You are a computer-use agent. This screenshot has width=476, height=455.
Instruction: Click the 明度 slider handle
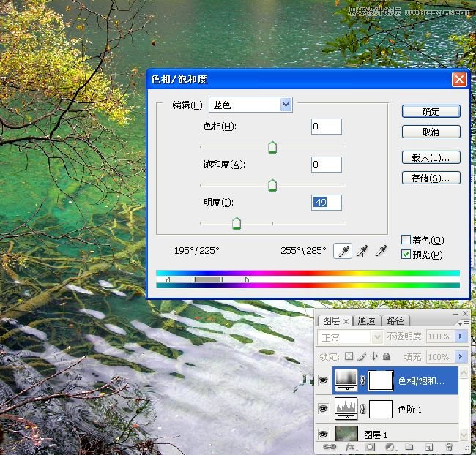click(x=237, y=223)
